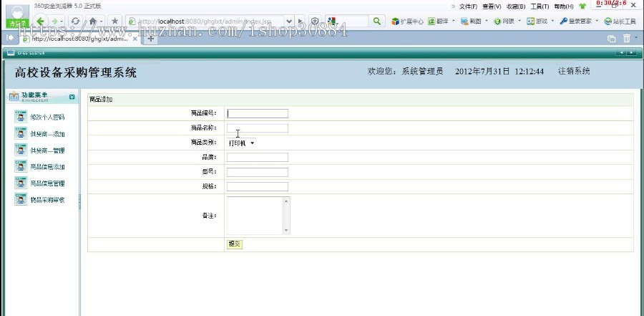Open the 扩展中心 extension center
The image size is (644, 316).
407,21
